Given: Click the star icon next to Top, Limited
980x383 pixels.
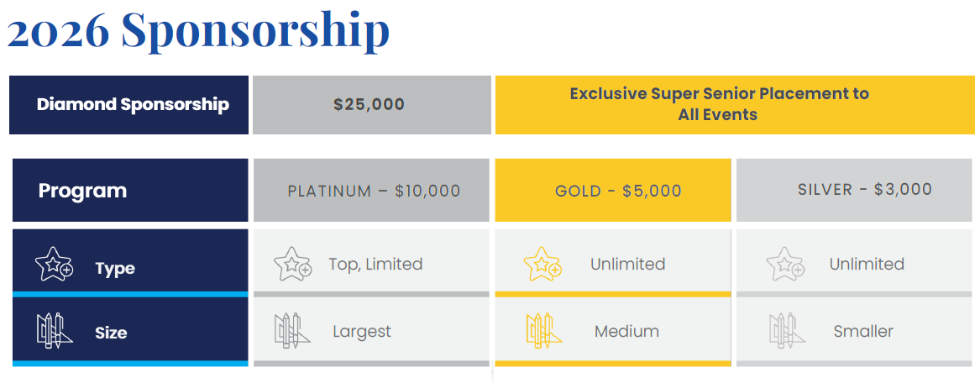Looking at the screenshot, I should point(292,264).
